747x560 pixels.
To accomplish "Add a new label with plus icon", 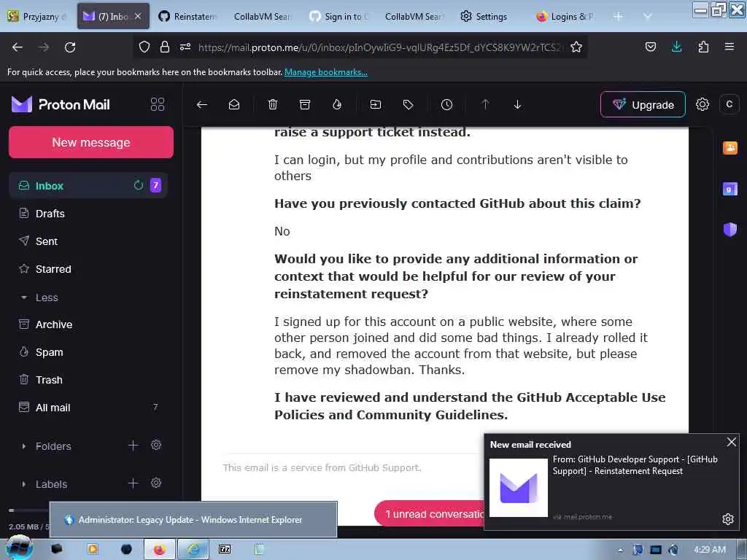I will click(x=133, y=483).
